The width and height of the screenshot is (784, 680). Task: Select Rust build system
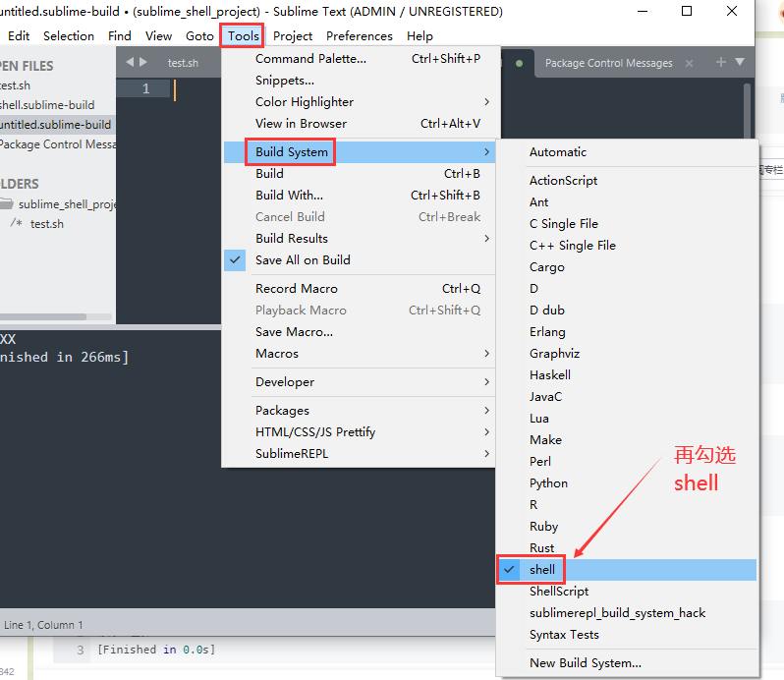(x=627, y=548)
